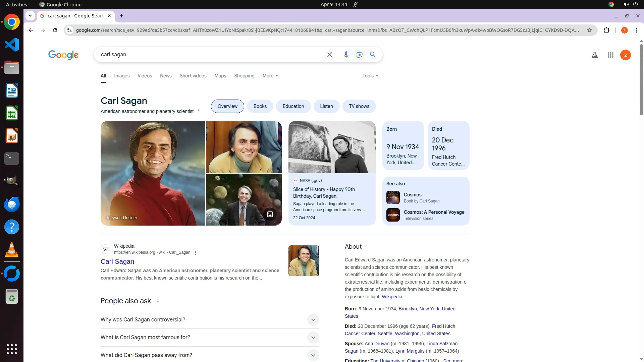Open the Google apps grid icon
Viewport: 644px width, 362px height.
click(x=610, y=55)
